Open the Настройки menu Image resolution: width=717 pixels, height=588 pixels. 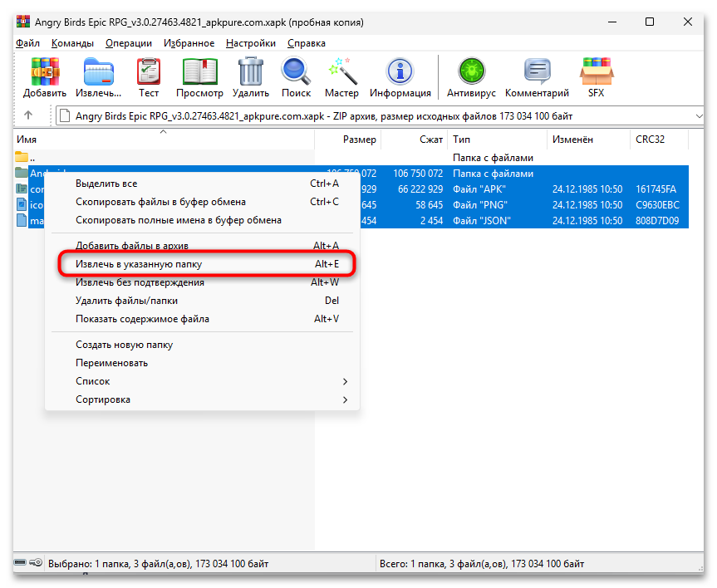(x=251, y=43)
